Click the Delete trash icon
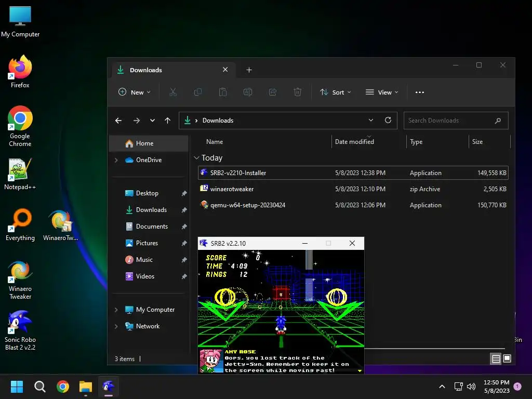Image resolution: width=532 pixels, height=399 pixels. tap(298, 92)
